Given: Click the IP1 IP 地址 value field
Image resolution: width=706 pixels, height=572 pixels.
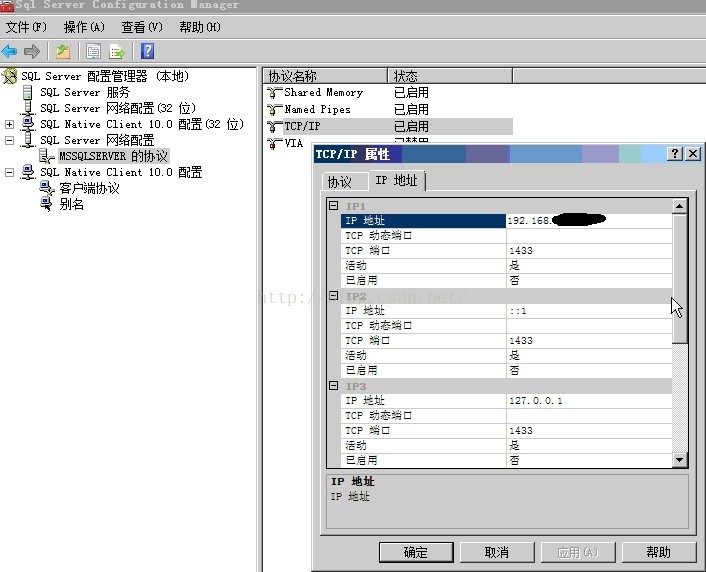Looking at the screenshot, I should (x=589, y=221).
